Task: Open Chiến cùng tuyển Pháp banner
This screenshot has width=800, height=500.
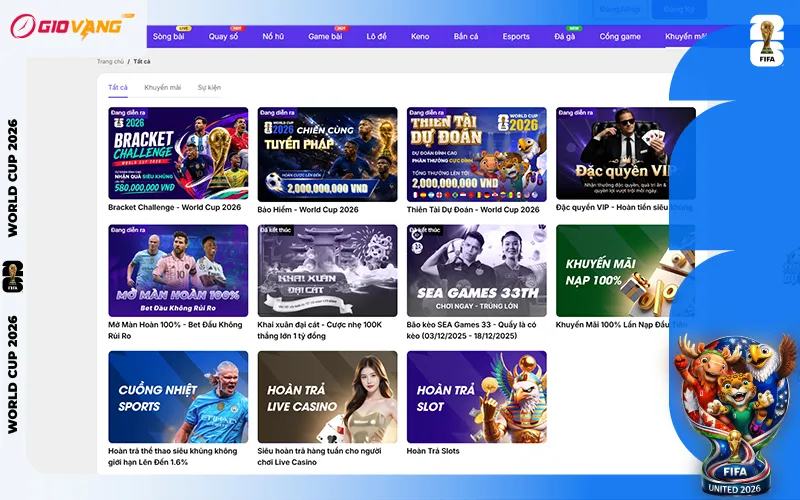Action: pos(328,154)
